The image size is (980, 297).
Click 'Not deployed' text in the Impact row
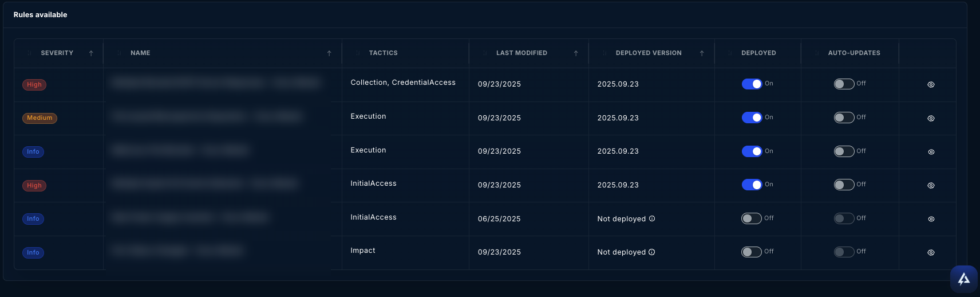[x=621, y=252]
